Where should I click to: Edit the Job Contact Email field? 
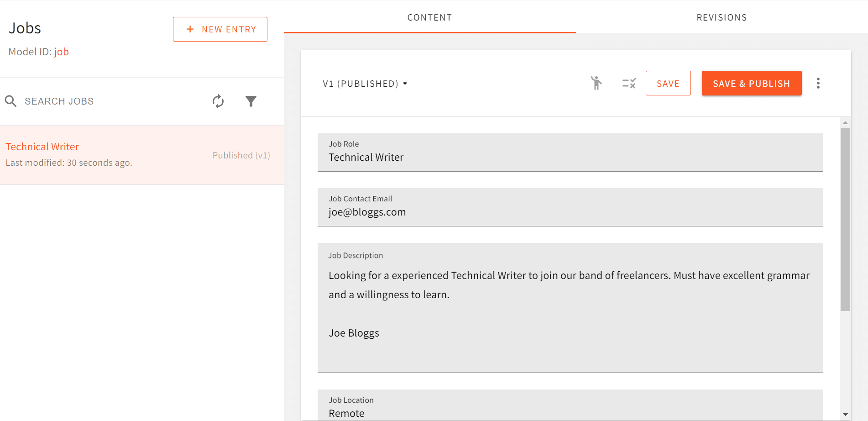(570, 212)
